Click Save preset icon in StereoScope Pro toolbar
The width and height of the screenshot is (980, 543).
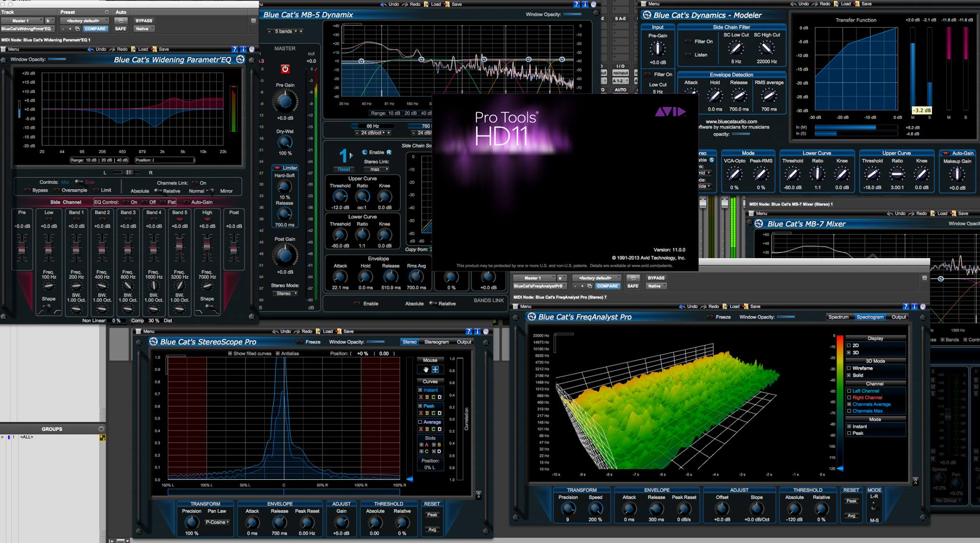(339, 331)
